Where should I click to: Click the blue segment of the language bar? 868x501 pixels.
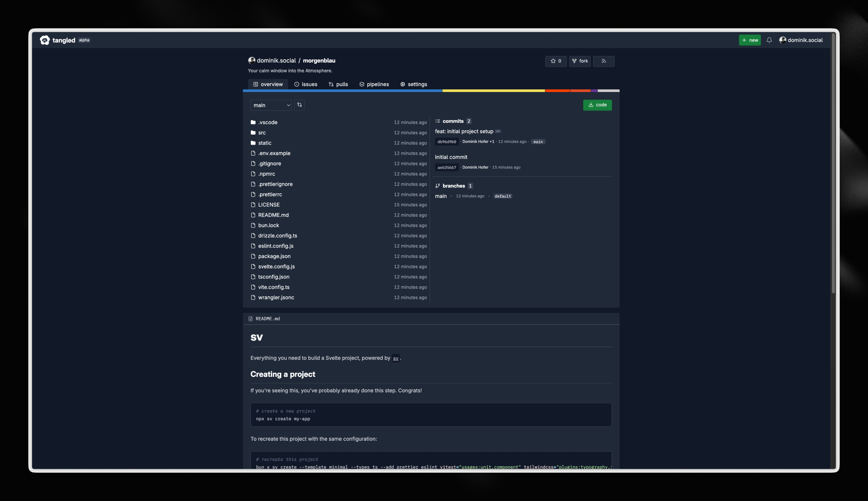(342, 91)
